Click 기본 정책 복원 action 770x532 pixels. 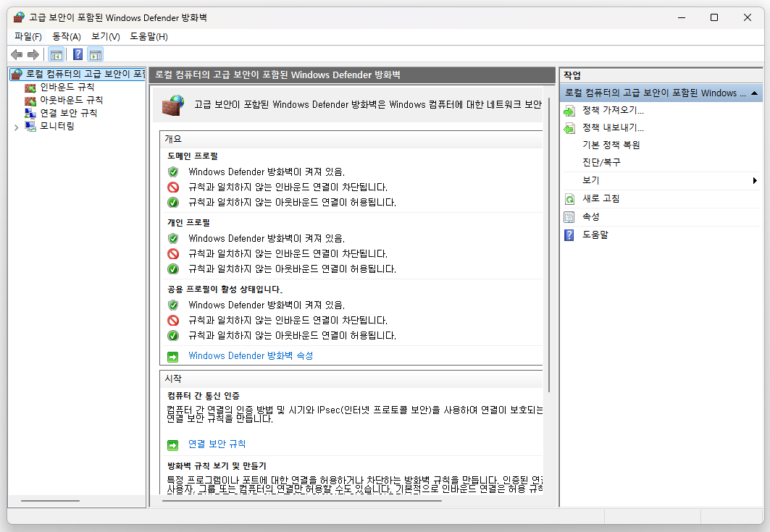point(611,145)
